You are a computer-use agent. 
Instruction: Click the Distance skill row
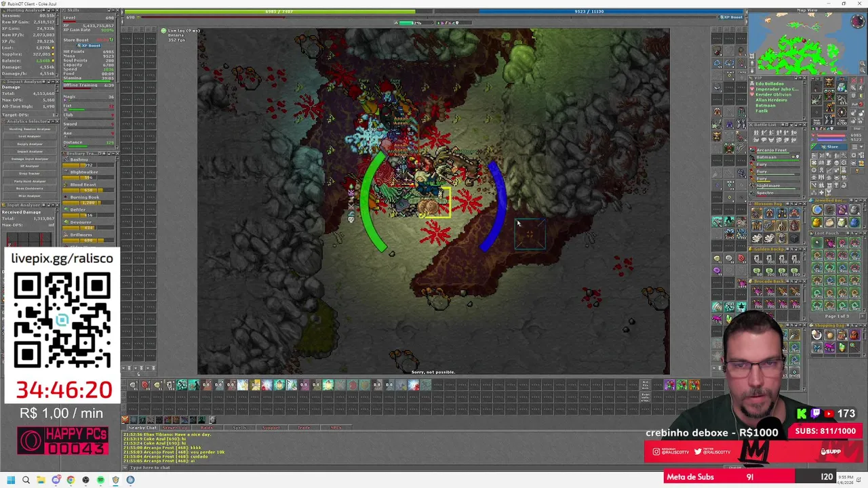(x=90, y=142)
